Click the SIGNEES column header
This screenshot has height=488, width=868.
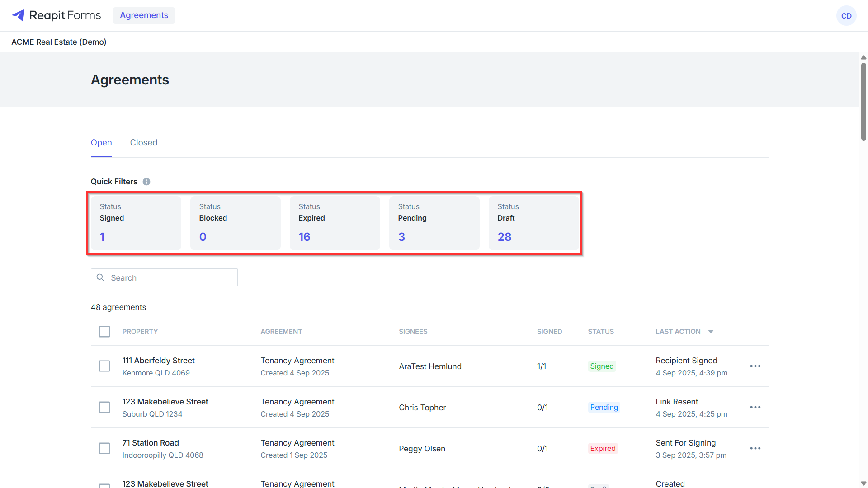coord(413,332)
